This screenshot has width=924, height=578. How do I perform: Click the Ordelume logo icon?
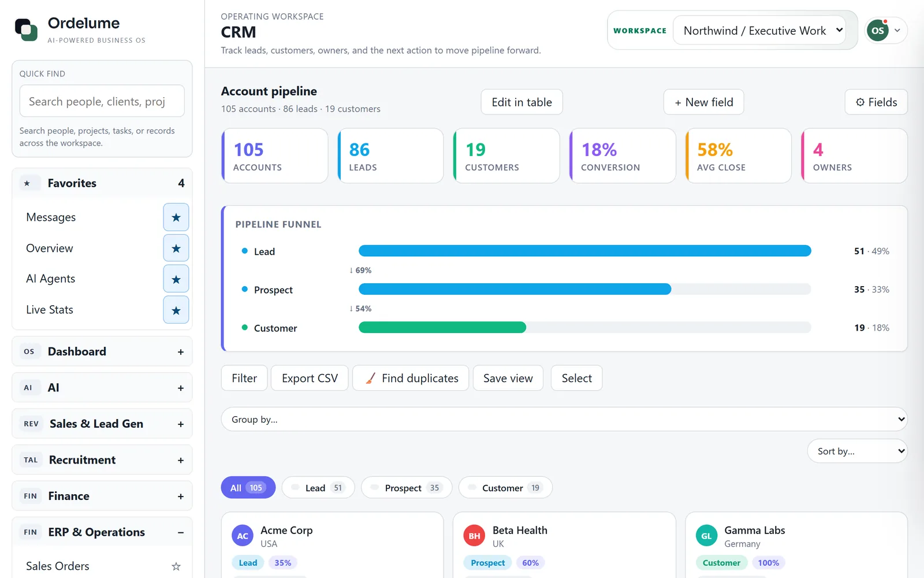click(27, 30)
